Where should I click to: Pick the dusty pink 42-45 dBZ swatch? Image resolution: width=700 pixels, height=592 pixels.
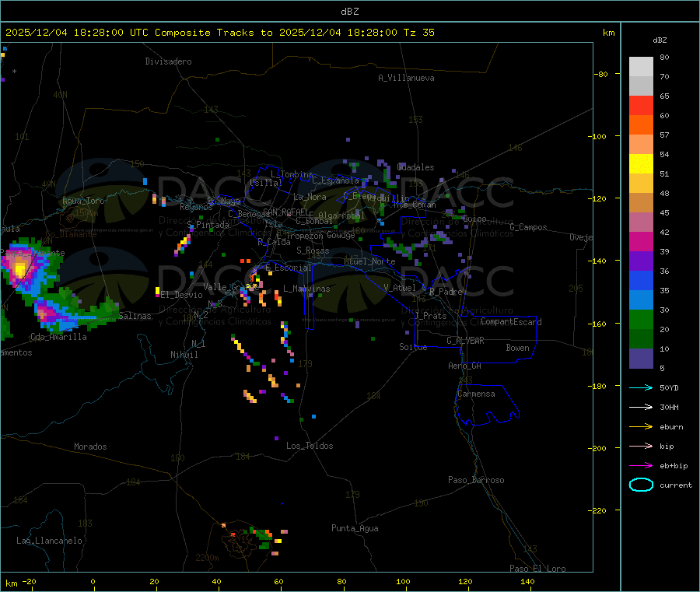641,222
